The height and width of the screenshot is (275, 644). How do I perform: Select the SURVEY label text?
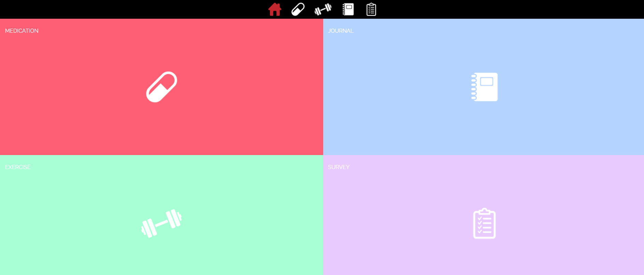(x=339, y=167)
